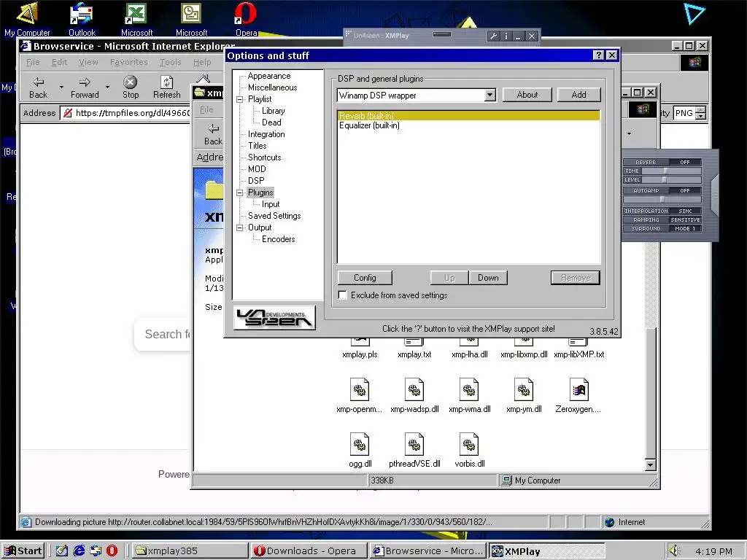The height and width of the screenshot is (560, 747).
Task: Collapse the Plugins tree node
Action: 239,192
